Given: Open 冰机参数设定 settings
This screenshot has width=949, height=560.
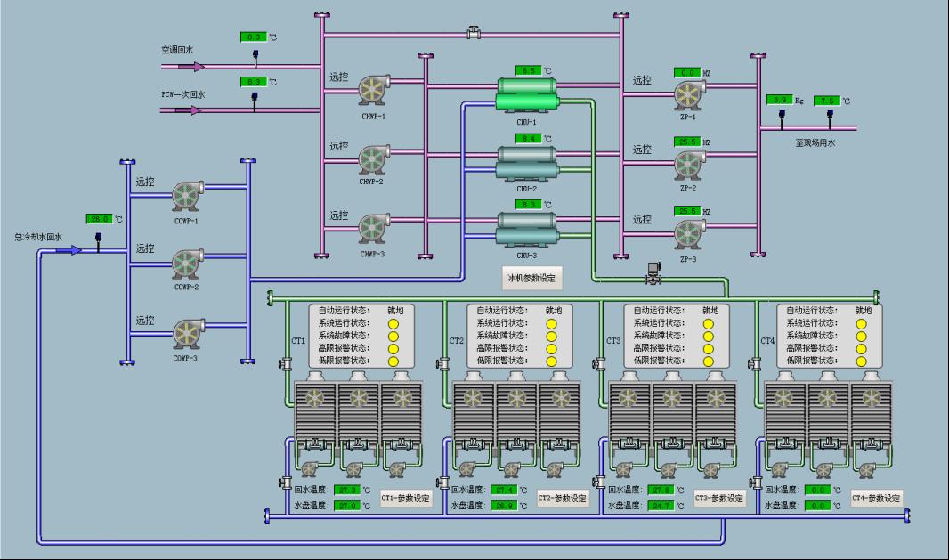Looking at the screenshot, I should pos(532,279).
